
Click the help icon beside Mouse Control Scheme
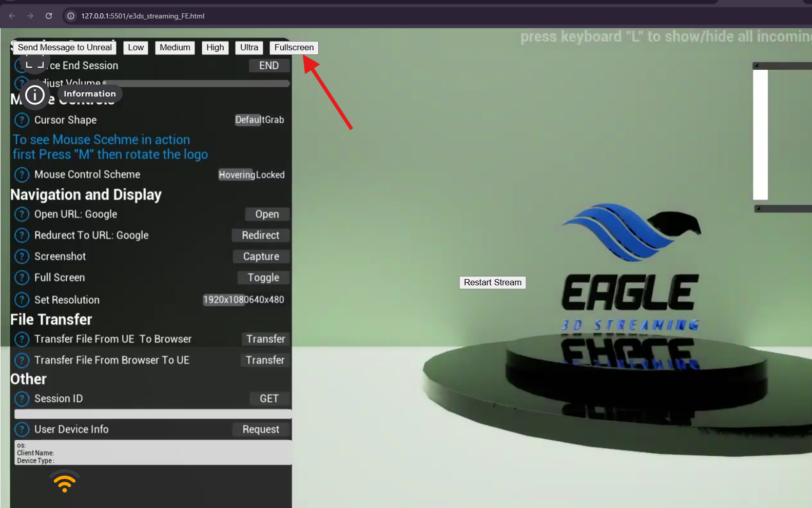22,175
